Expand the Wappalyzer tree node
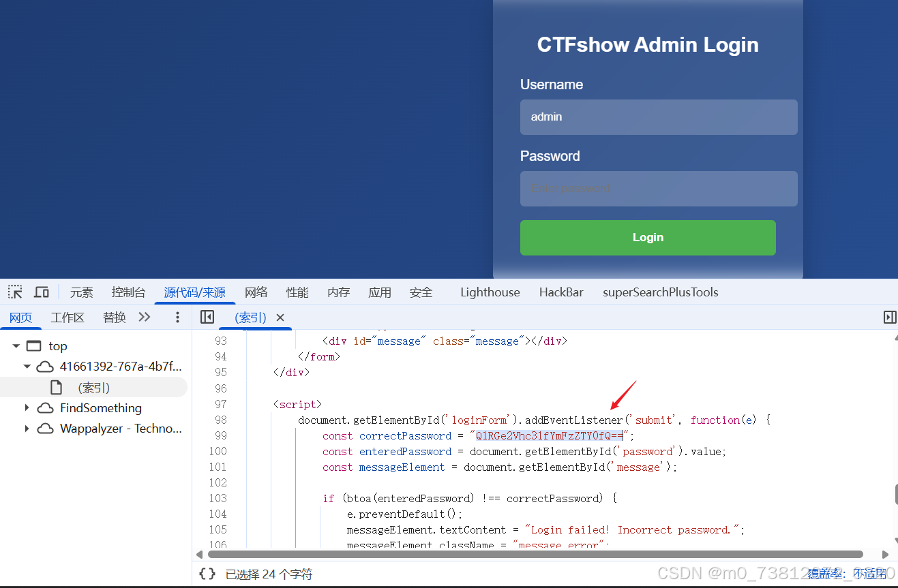Screen dimensions: 898x588 27,429
